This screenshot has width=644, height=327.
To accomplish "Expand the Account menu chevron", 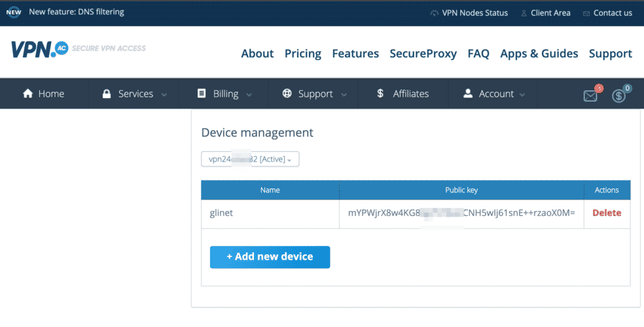I will coord(522,95).
